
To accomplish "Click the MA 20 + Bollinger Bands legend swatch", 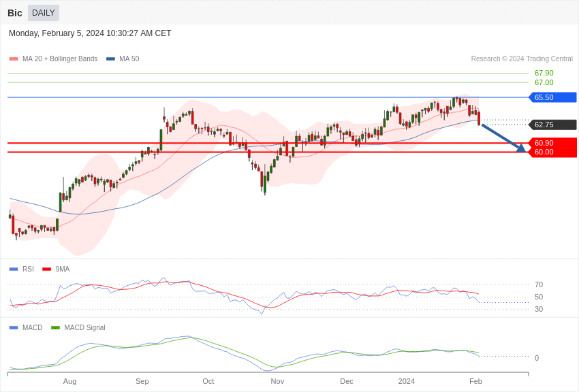I will pos(14,59).
